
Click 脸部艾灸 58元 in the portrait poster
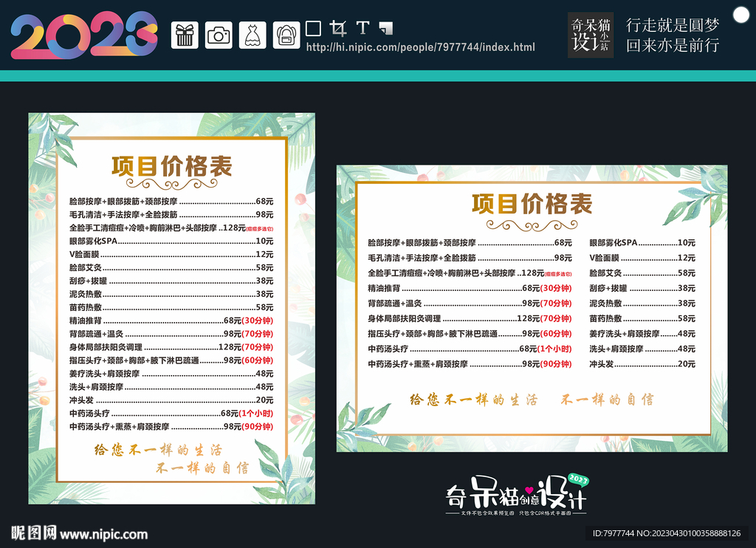pyautogui.click(x=171, y=268)
